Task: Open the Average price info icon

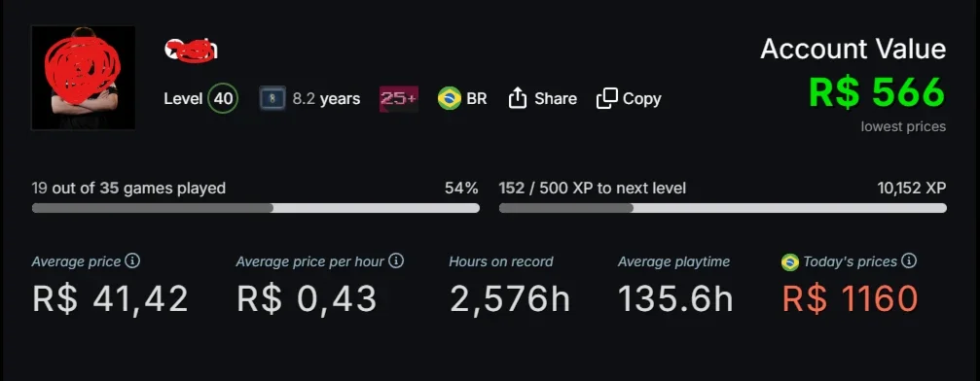Action: pyautogui.click(x=132, y=260)
